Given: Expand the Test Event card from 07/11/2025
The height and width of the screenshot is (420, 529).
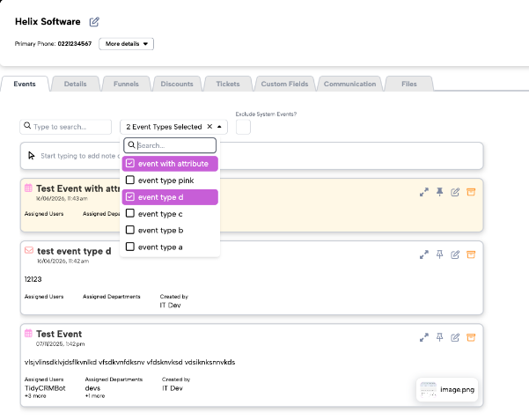Looking at the screenshot, I should click(424, 337).
